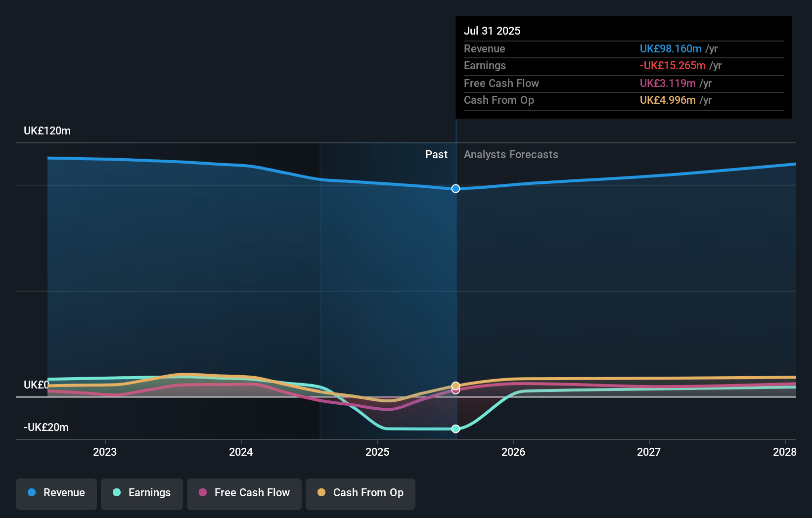Click the -UK£15.265m earnings value in tooltip
The height and width of the screenshot is (518, 812).
[672, 66]
